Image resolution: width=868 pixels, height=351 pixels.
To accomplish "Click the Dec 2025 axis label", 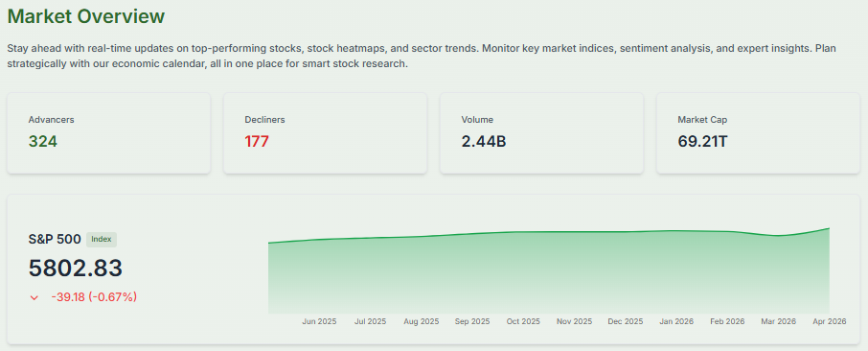I will click(626, 321).
